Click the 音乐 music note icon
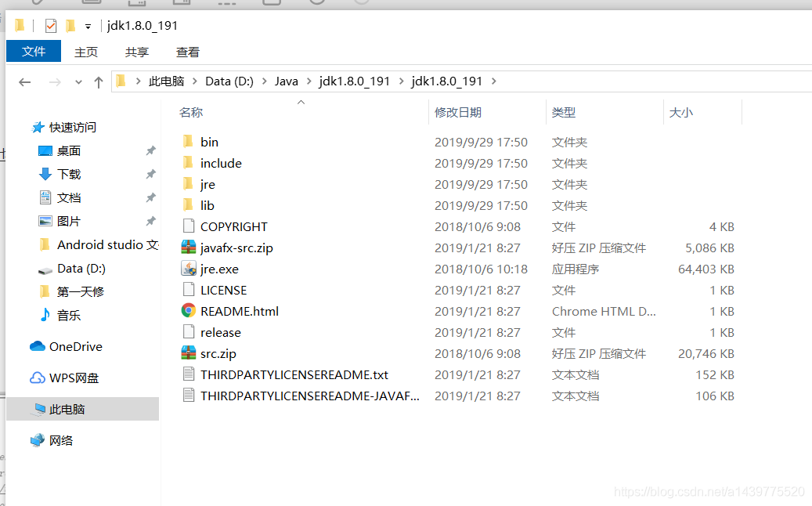The height and width of the screenshot is (506, 812). click(45, 315)
